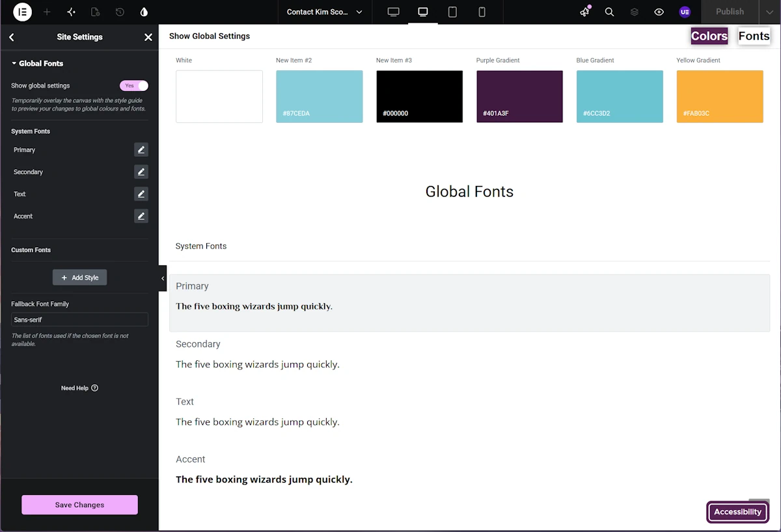The image size is (781, 532).
Task: Jump to the Fonts section tab
Action: [754, 36]
